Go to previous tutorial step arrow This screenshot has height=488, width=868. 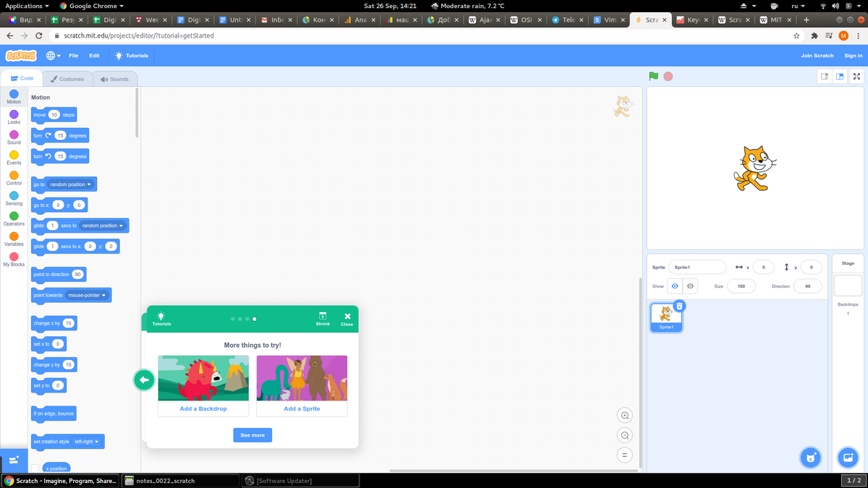[144, 380]
